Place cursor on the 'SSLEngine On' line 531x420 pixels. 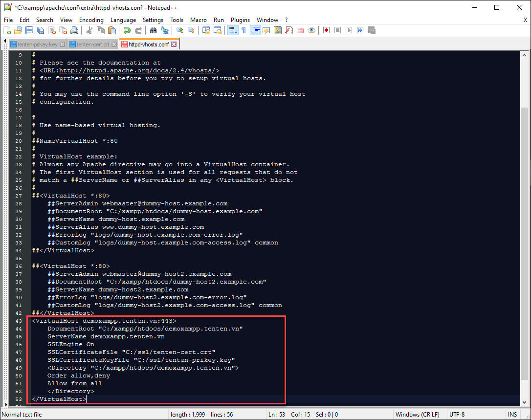click(x=71, y=345)
